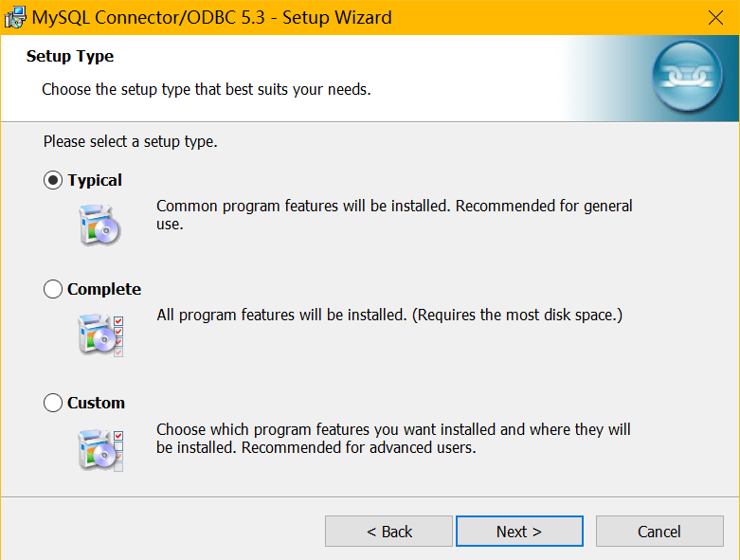740x560 pixels.
Task: Click the MySQL Connector logo in banner
Action: (688, 81)
